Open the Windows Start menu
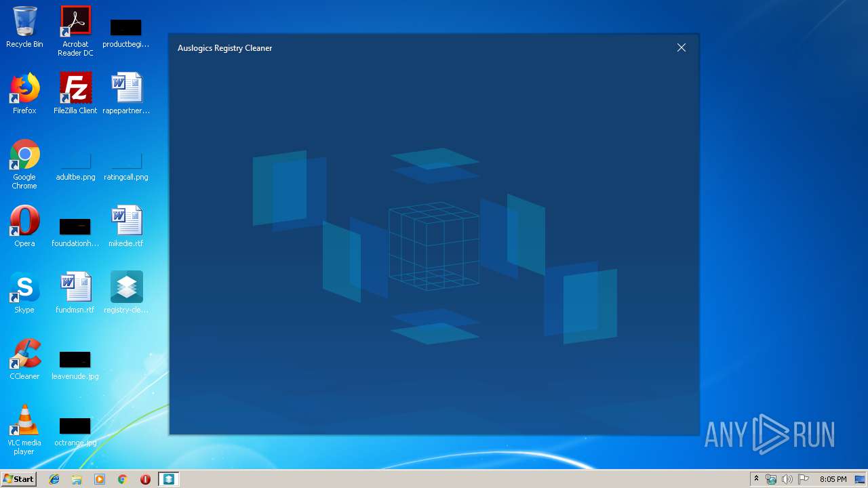This screenshot has width=868, height=488. point(19,479)
